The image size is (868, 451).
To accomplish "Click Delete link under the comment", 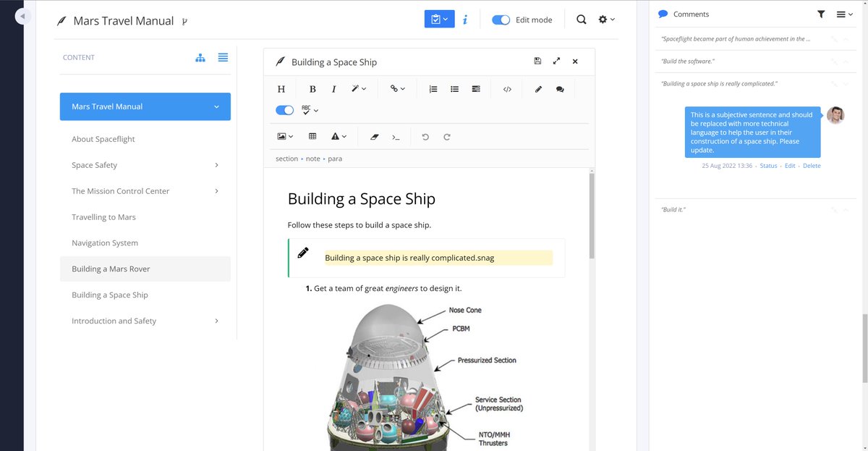I will 812,166.
